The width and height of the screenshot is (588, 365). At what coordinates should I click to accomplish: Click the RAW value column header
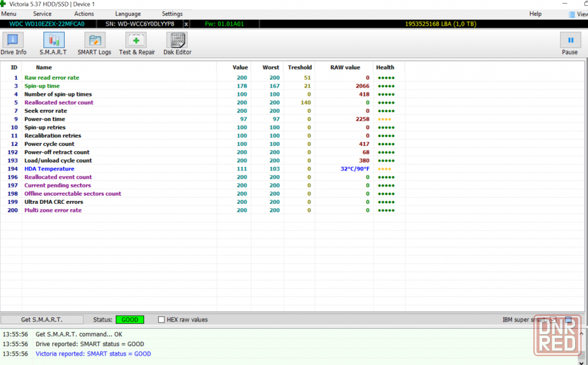coord(345,68)
